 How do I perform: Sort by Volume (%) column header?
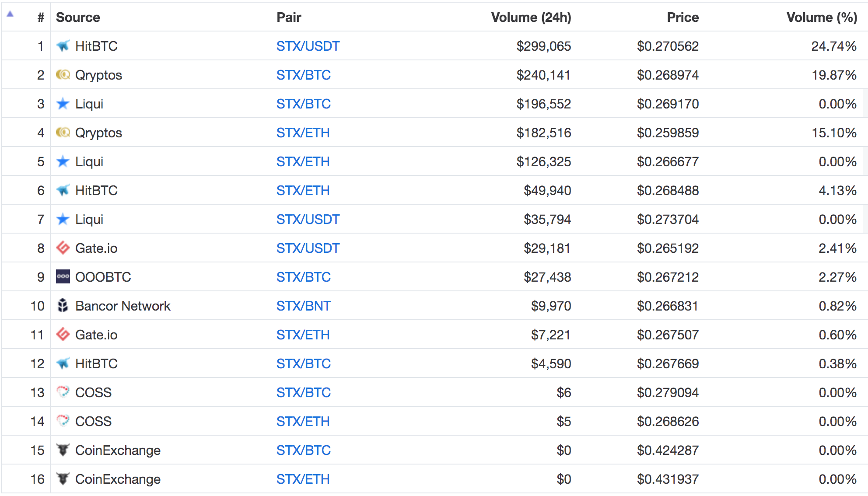[821, 17]
